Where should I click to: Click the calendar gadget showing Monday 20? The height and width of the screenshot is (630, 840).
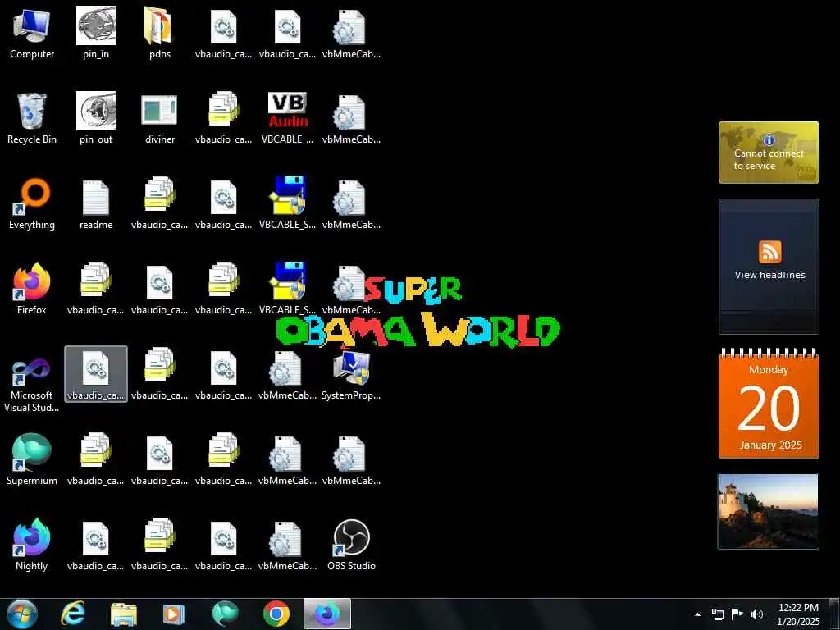(769, 404)
